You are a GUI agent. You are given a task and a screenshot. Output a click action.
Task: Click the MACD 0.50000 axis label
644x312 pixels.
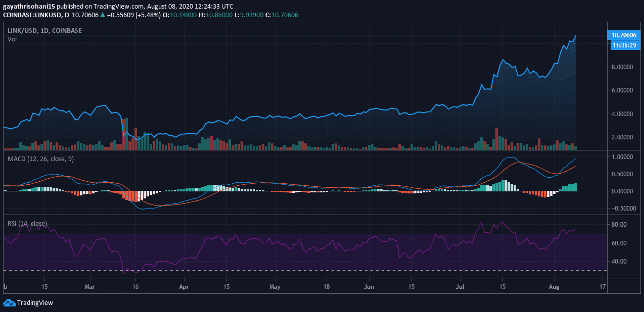[622, 174]
